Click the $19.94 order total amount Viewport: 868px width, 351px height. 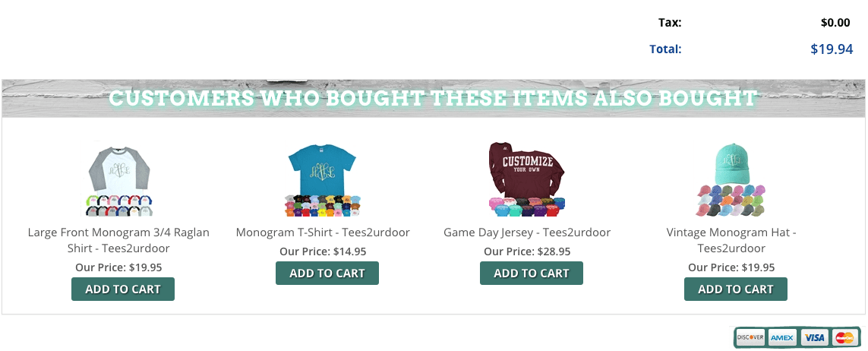pyautogui.click(x=832, y=49)
